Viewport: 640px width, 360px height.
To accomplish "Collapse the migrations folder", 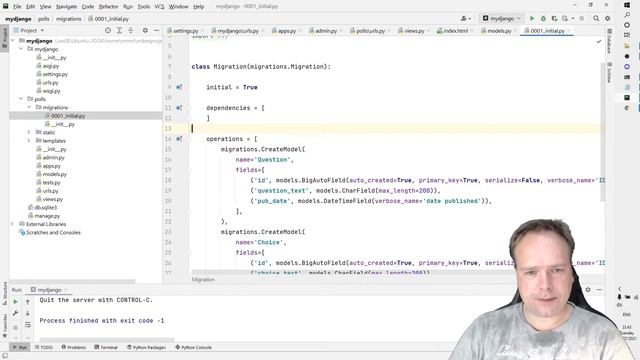I will pos(29,107).
